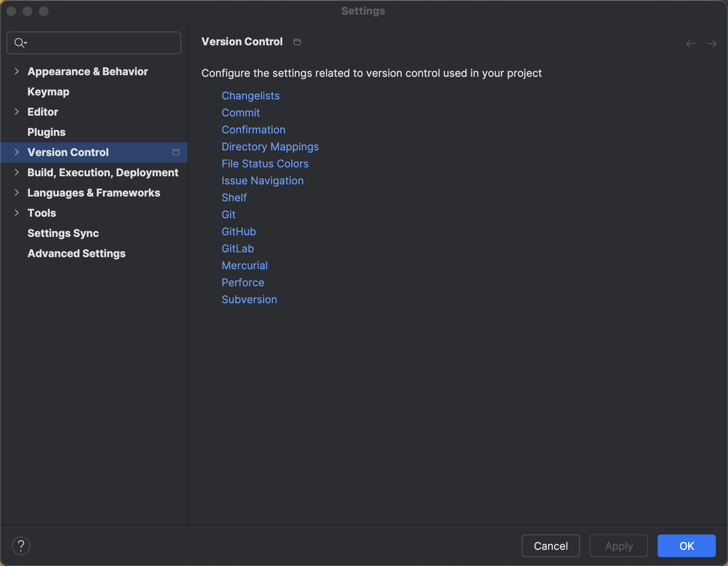Expand Build, Execution, Deployment section
Image resolution: width=728 pixels, height=566 pixels.
point(17,173)
